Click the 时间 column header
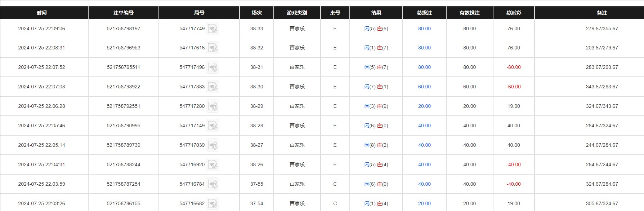This screenshot has height=211, width=644. click(x=41, y=13)
